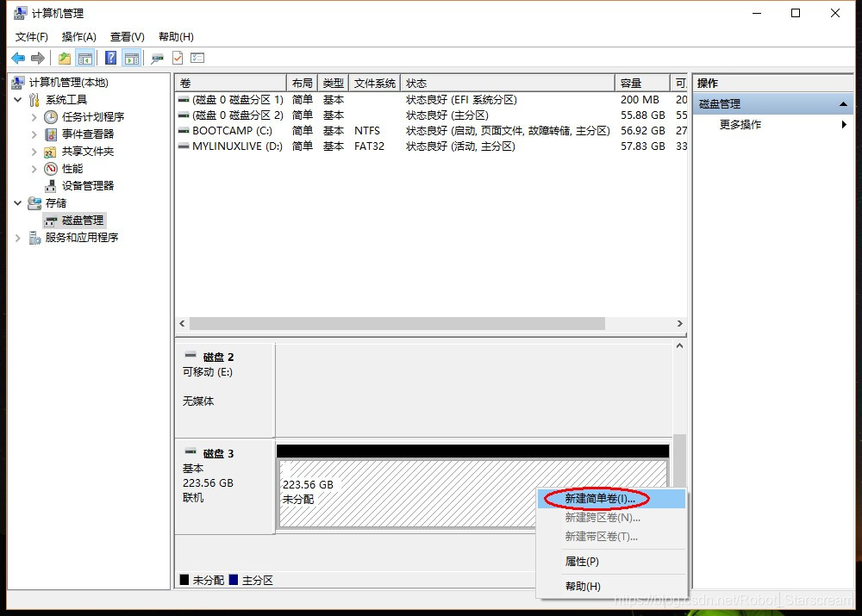Toggle the Show/Hide Action Pane icon
Viewport: 862px width, 616px height.
click(132, 59)
